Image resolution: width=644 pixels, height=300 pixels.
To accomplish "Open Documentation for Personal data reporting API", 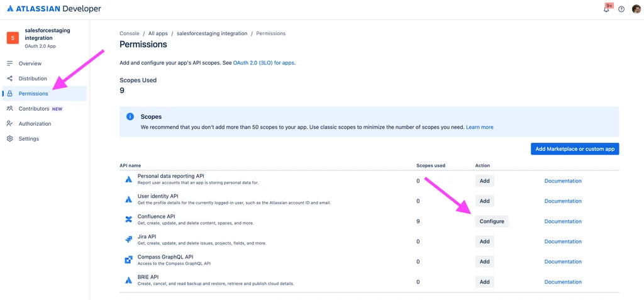I will 563,181.
